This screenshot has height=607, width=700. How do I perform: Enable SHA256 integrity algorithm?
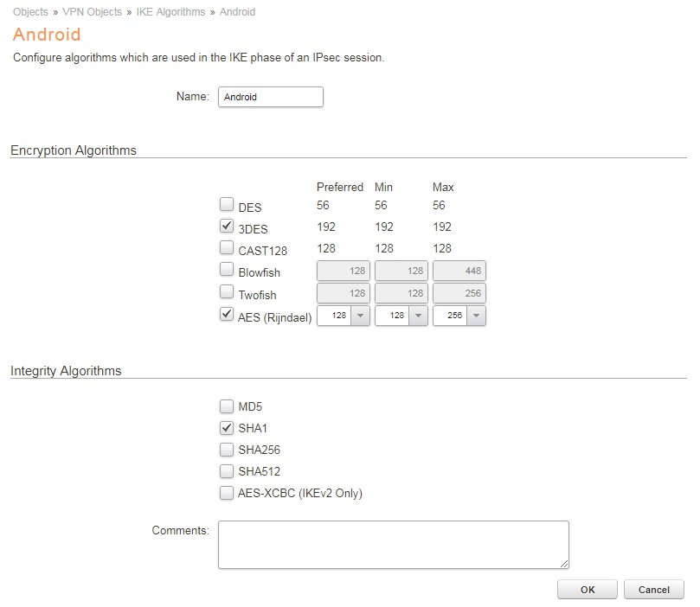coord(227,450)
